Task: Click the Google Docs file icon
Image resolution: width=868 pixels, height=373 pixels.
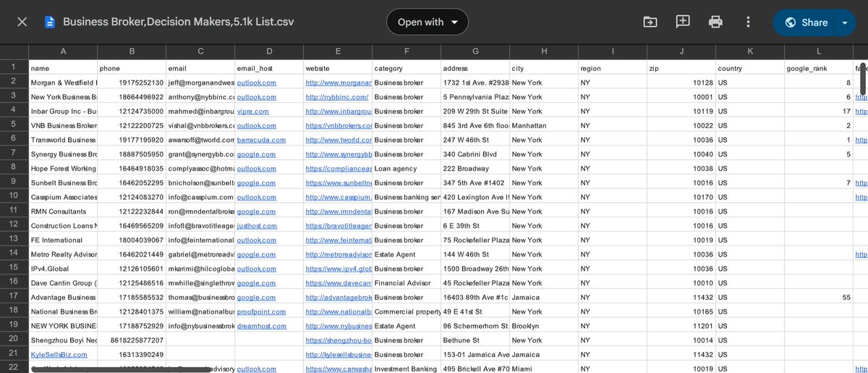Action: tap(50, 22)
